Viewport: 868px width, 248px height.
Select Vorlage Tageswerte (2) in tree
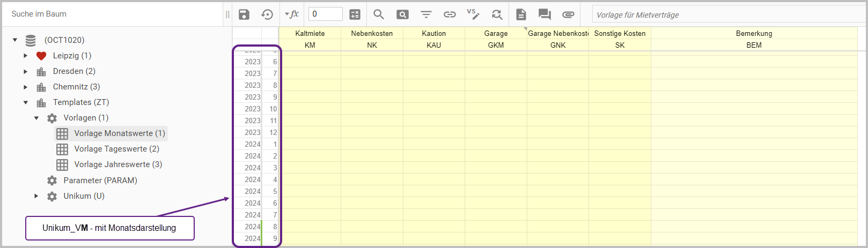tap(116, 149)
